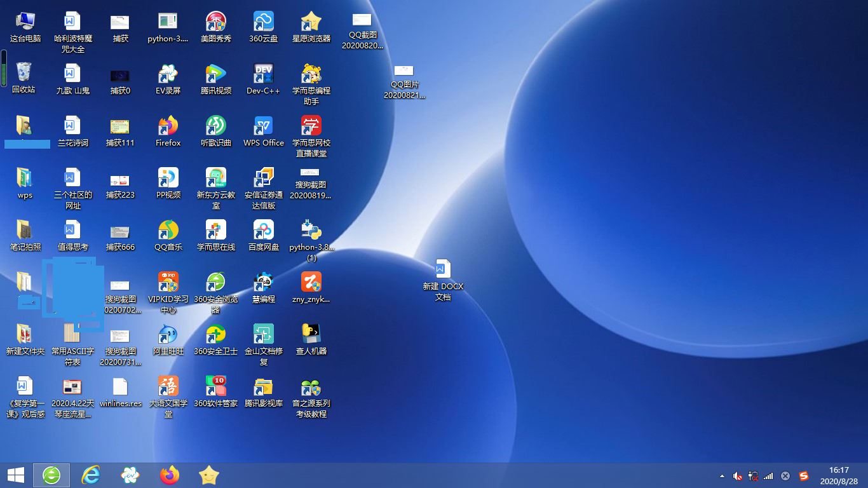
Task: Select the winlines.res file
Action: [120, 392]
